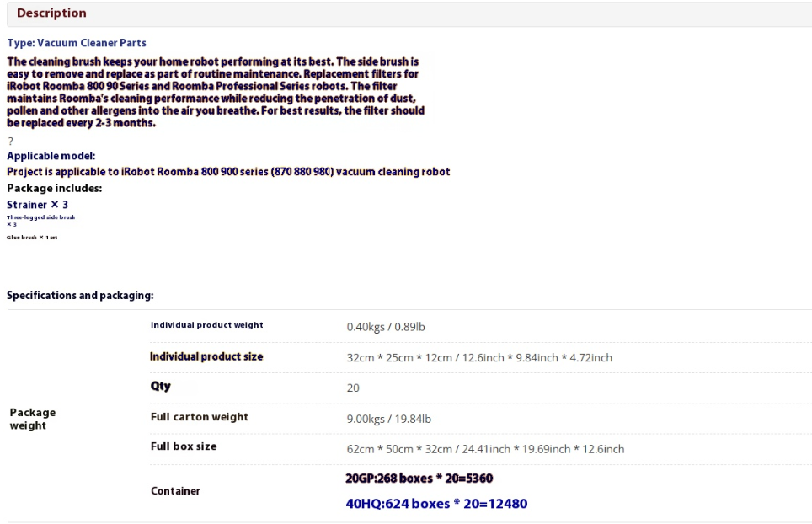Click the 'Container' label

(175, 491)
